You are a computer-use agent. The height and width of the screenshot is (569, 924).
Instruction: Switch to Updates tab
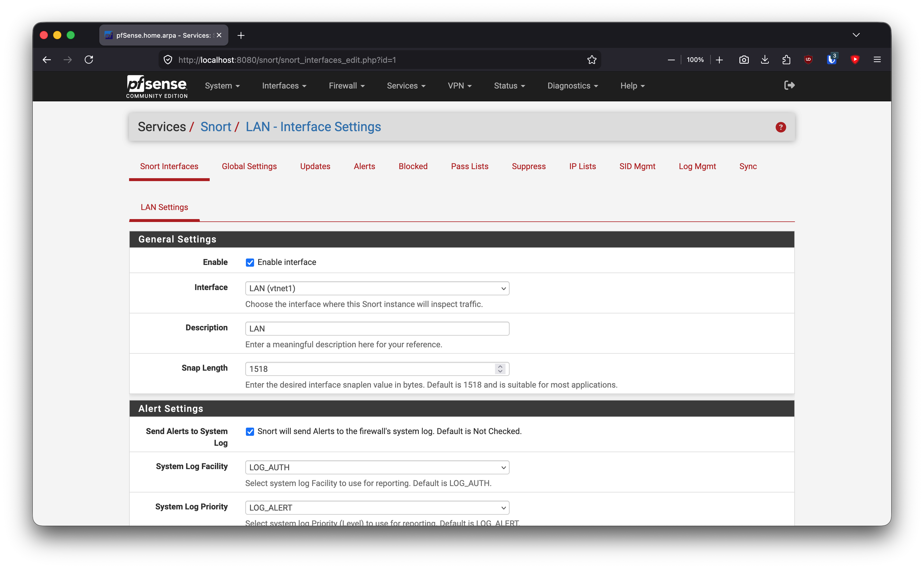click(x=315, y=167)
